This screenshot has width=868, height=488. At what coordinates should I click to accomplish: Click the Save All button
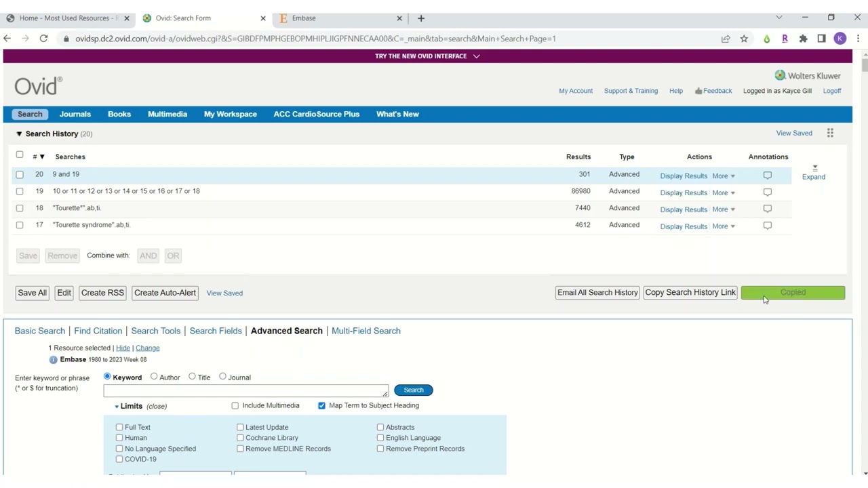[33, 293]
